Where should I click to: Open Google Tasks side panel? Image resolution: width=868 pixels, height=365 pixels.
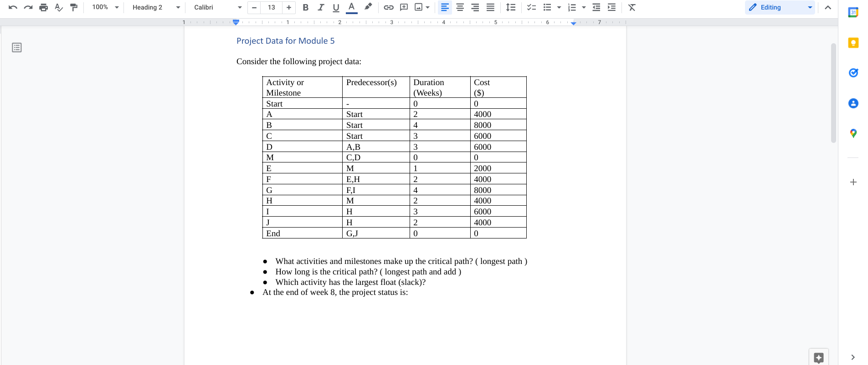(853, 73)
